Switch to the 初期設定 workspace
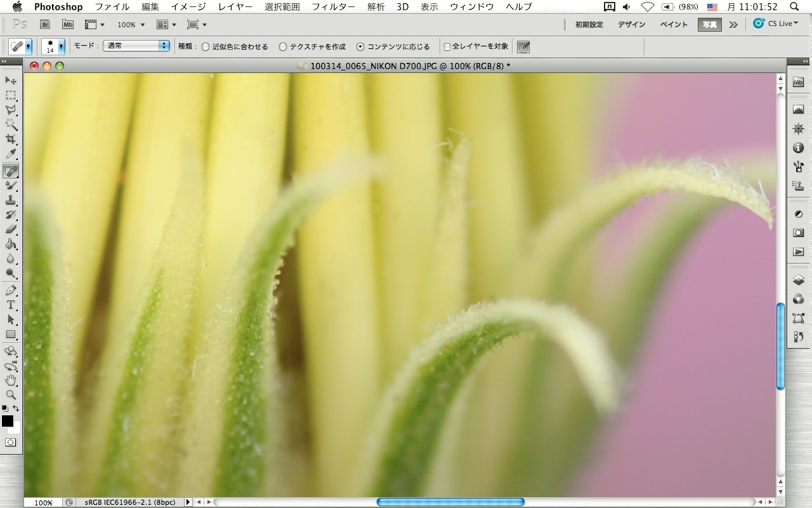812x508 pixels. click(589, 25)
